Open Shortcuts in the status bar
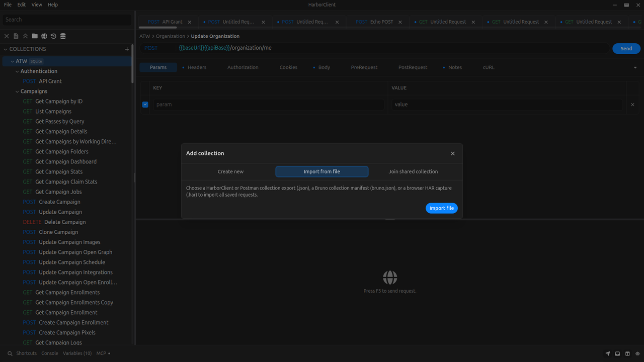Viewport: 644px width, 362px height. (x=26, y=353)
